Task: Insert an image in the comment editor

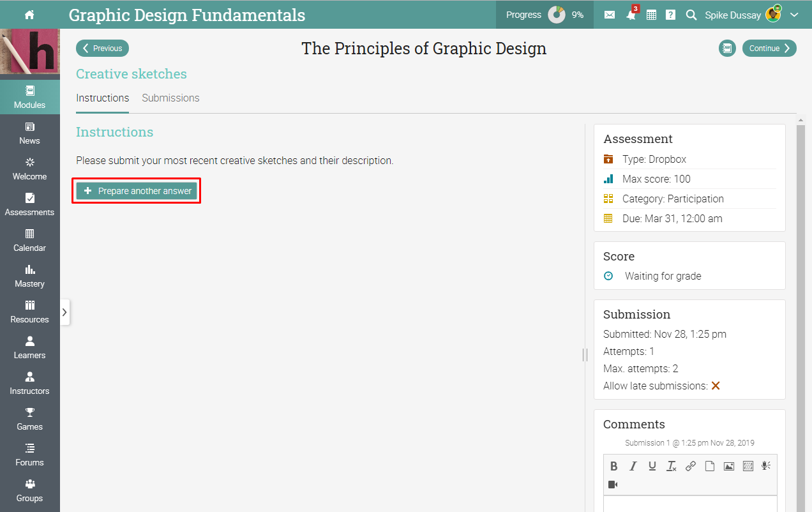Action: coord(728,466)
